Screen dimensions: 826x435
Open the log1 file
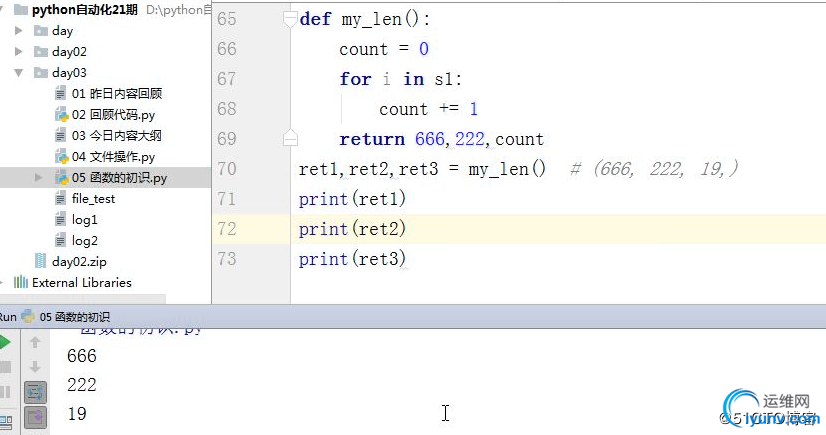tap(84, 220)
